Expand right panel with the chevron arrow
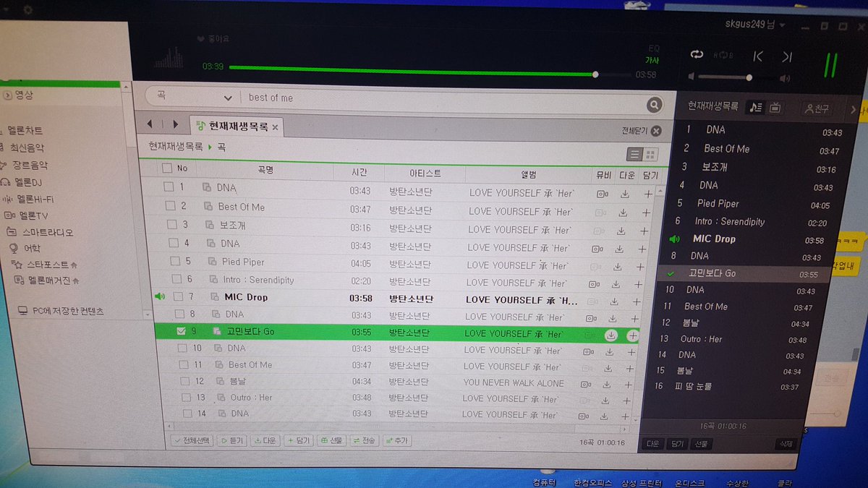 pos(853,109)
